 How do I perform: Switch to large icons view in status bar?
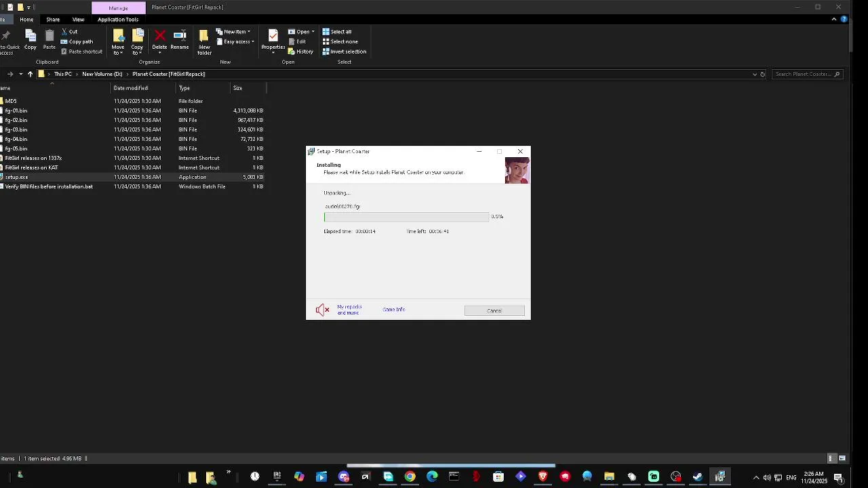(x=842, y=459)
